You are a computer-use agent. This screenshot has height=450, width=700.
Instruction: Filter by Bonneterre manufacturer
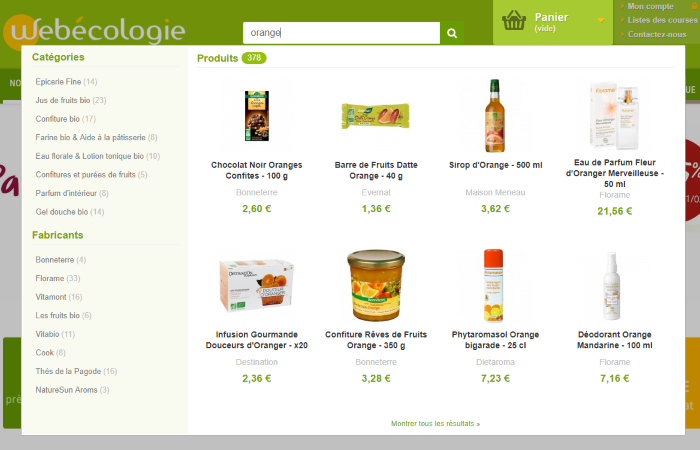pos(61,260)
